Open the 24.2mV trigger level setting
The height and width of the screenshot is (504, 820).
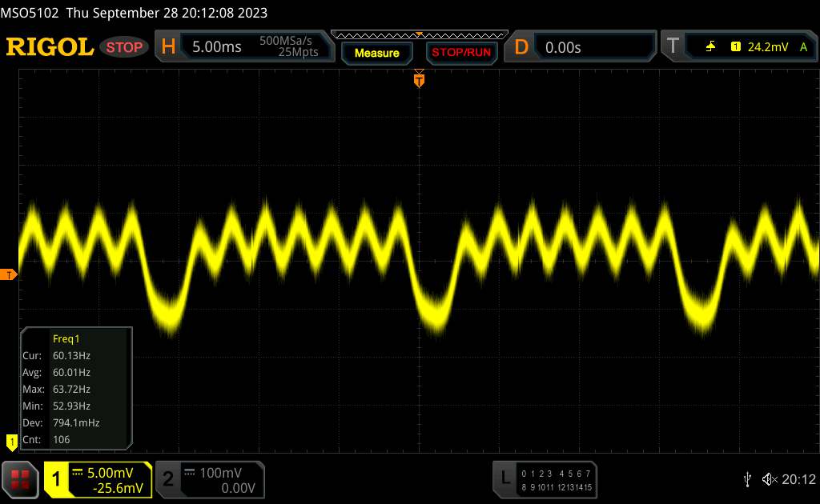768,47
